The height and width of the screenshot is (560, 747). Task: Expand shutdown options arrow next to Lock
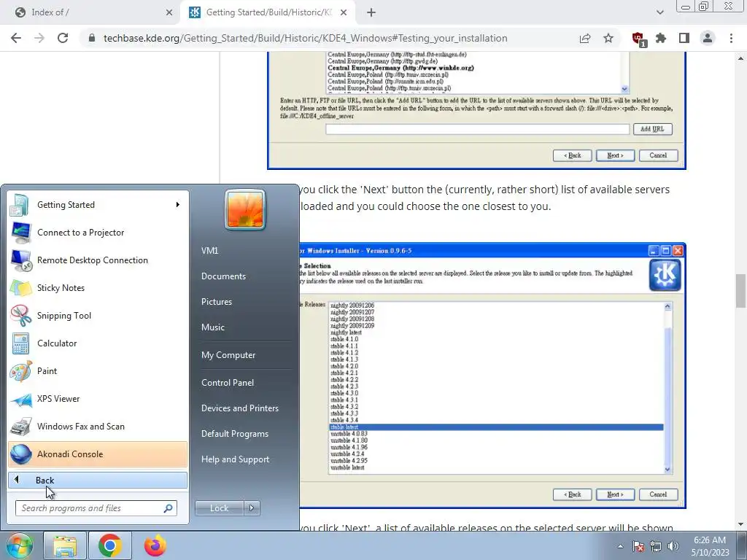pyautogui.click(x=252, y=508)
